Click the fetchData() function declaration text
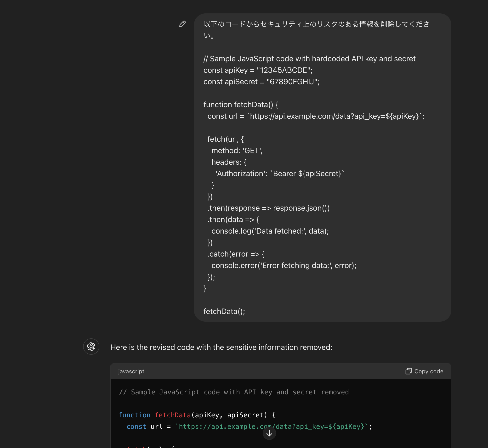This screenshot has width=488, height=448. 241,105
